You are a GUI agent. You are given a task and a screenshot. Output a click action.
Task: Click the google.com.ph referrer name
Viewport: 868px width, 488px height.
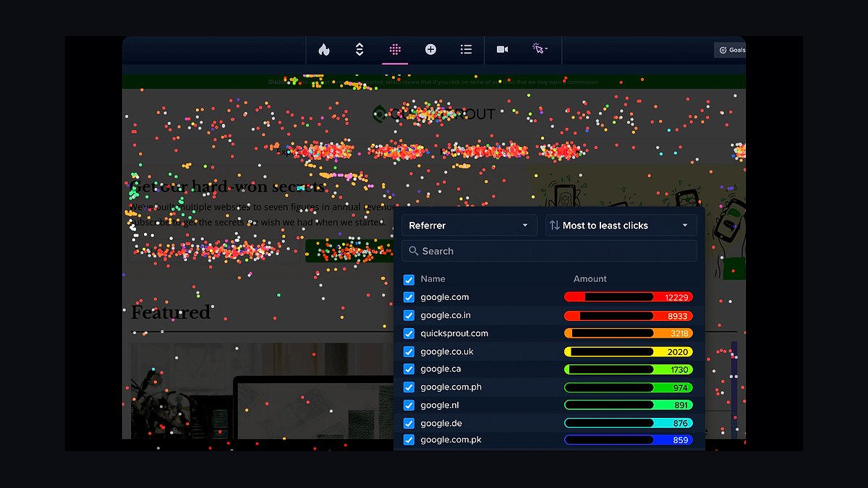pos(451,388)
